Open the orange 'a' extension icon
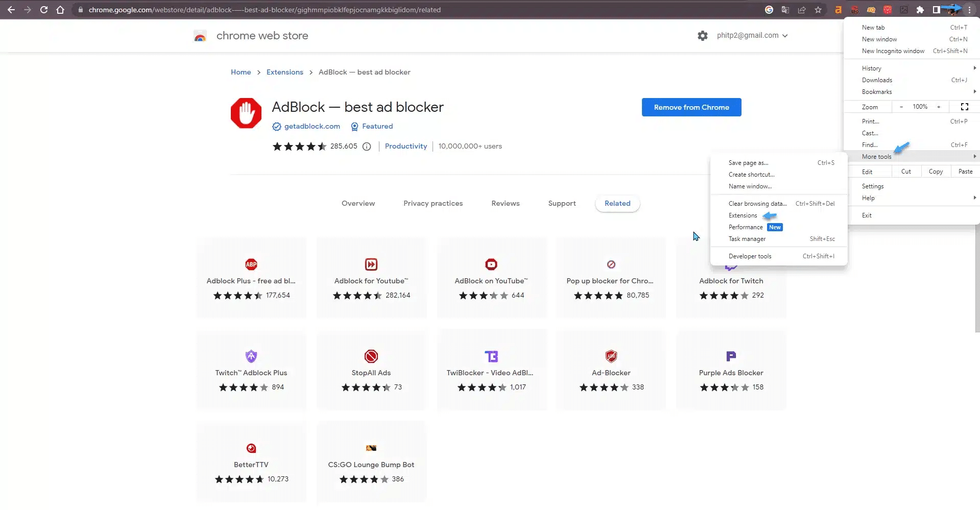980x510 pixels. click(838, 10)
